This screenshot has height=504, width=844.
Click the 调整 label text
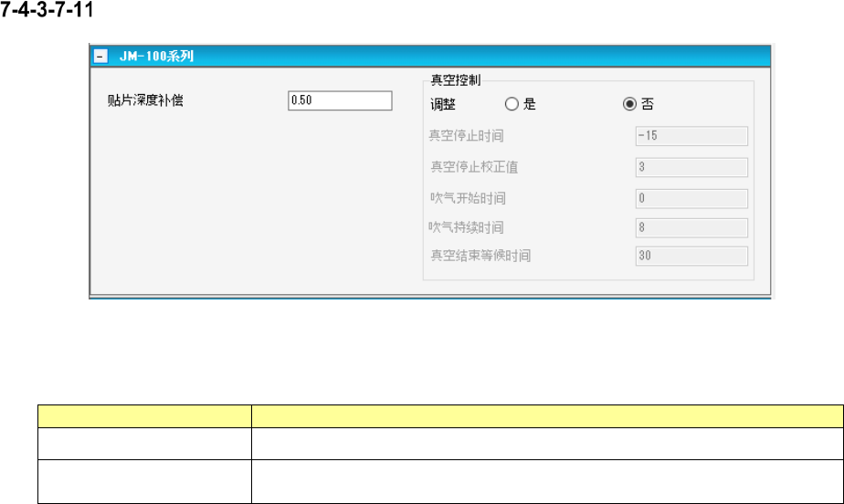pos(443,104)
